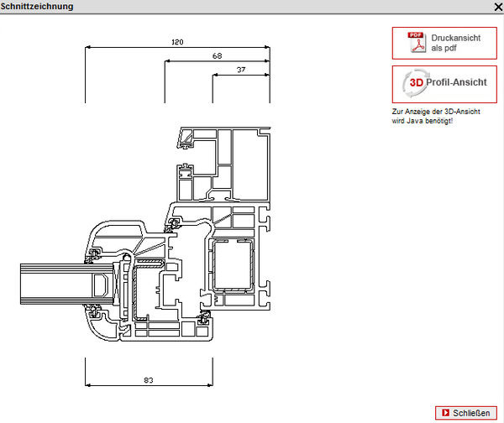Screen dimensions: 504x423
Task: Click the 37 dimension value
Action: pyautogui.click(x=241, y=69)
